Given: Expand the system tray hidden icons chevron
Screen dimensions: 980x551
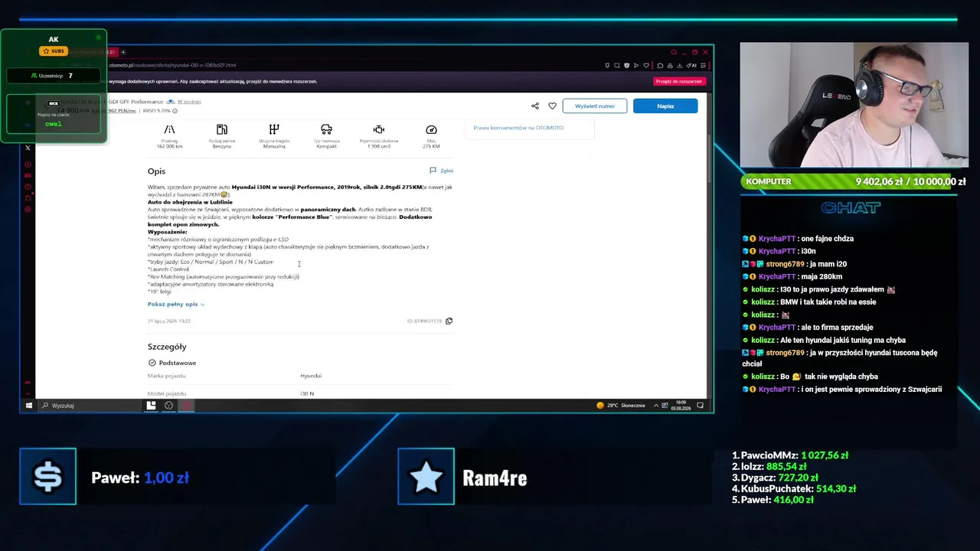Looking at the screenshot, I should click(656, 406).
